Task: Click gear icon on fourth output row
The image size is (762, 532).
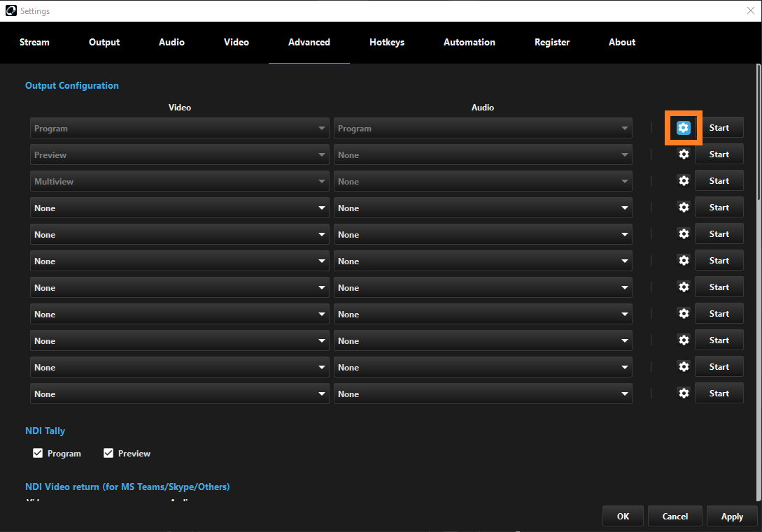Action: tap(684, 208)
